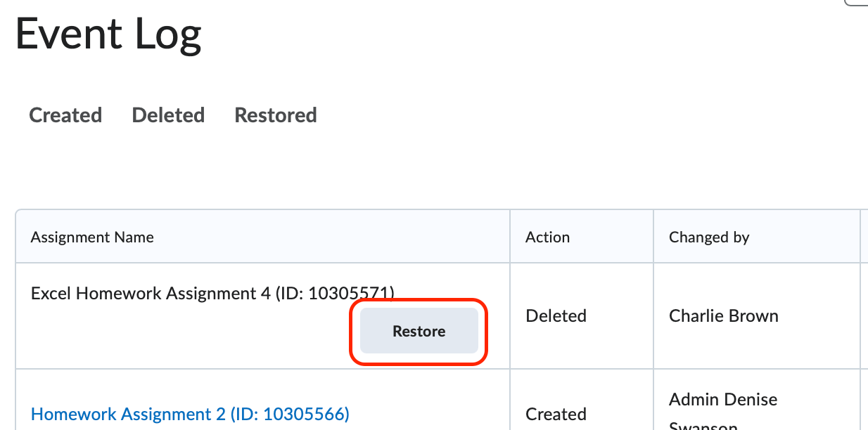Click Charlie Brown in the Changed by column
This screenshot has width=868, height=430.
[723, 316]
